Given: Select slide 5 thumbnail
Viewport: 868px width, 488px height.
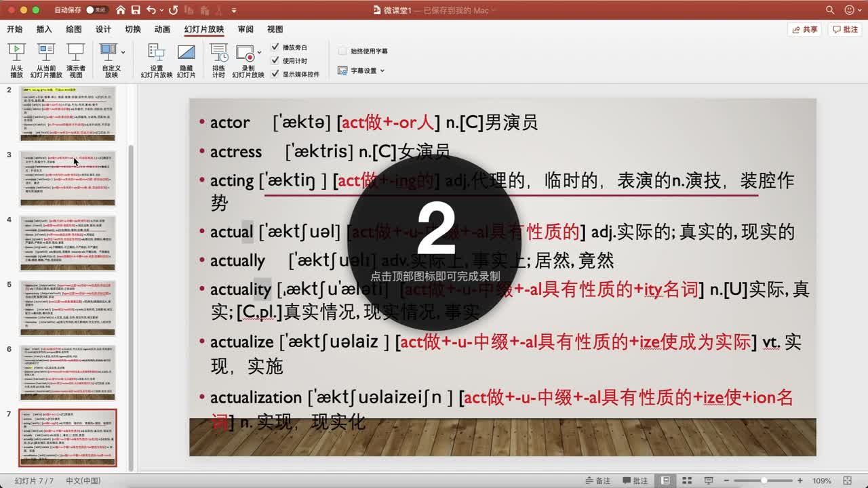Looking at the screenshot, I should click(x=68, y=308).
